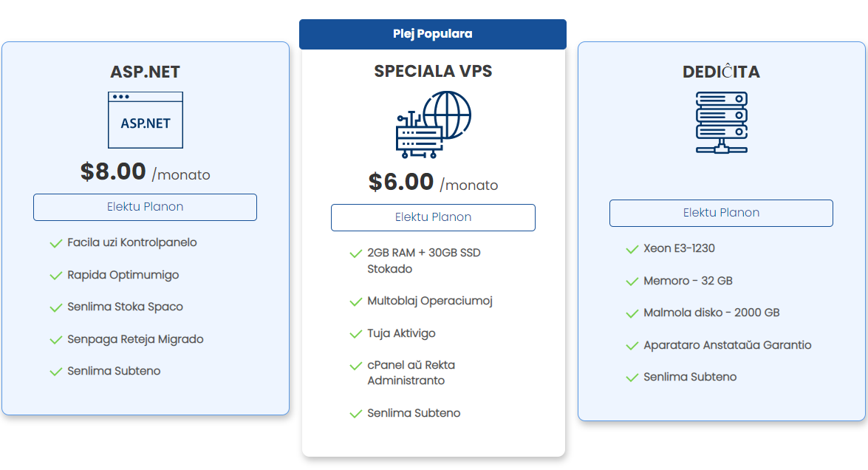Click the $6.00 /monato price

click(x=433, y=182)
